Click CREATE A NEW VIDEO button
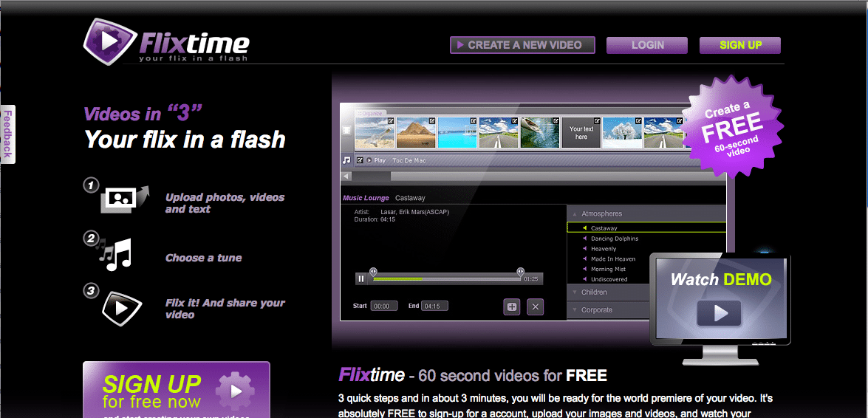Image resolution: width=868 pixels, height=418 pixels. point(523,45)
